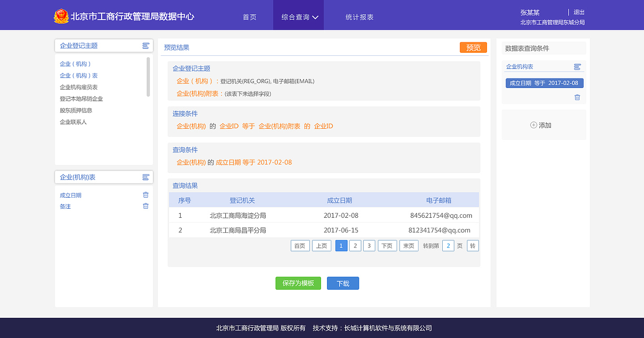Expand the 综合查询 dropdown arrow
The image size is (644, 338).
[x=315, y=17]
